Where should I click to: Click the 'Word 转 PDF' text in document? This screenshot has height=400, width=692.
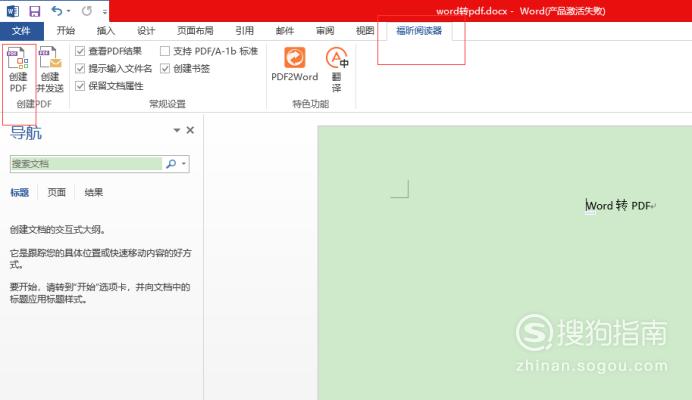618,205
